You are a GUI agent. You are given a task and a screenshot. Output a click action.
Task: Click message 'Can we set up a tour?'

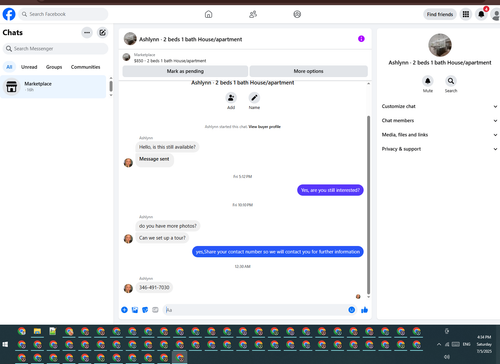click(162, 238)
